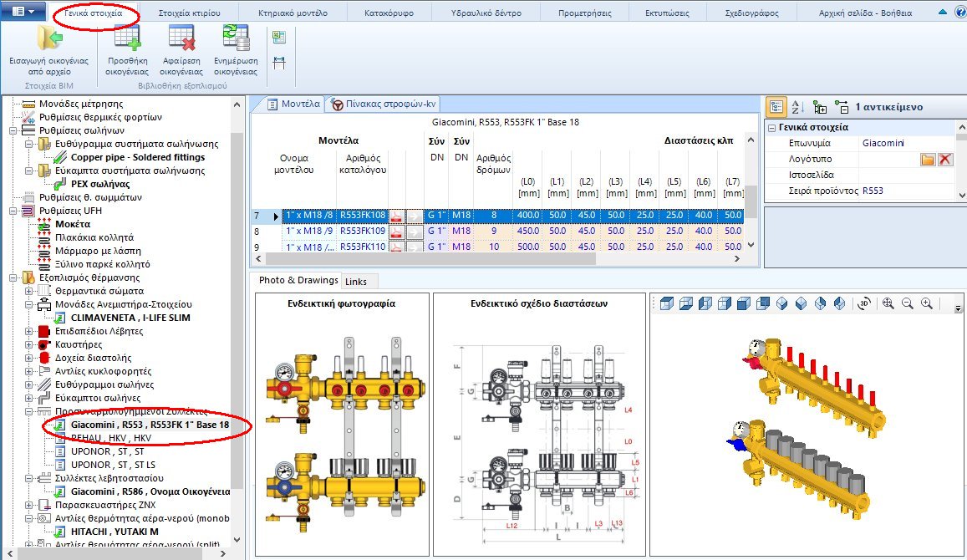Toggle categorized property view in properties panel

point(776,105)
